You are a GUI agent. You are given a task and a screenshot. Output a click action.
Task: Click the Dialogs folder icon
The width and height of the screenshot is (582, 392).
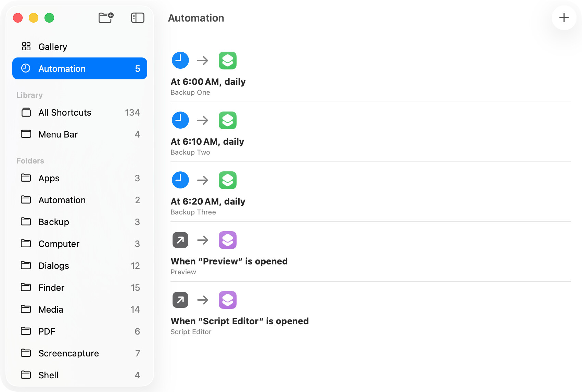(26, 265)
